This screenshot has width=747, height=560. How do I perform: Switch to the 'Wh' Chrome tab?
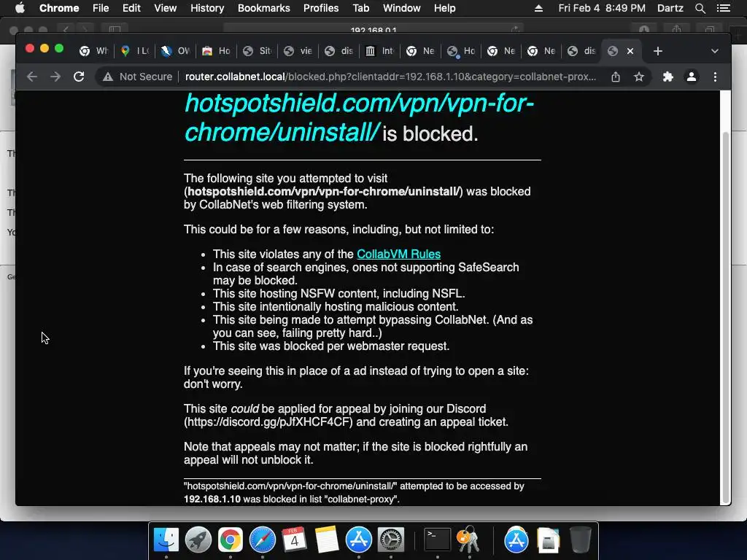[94, 51]
